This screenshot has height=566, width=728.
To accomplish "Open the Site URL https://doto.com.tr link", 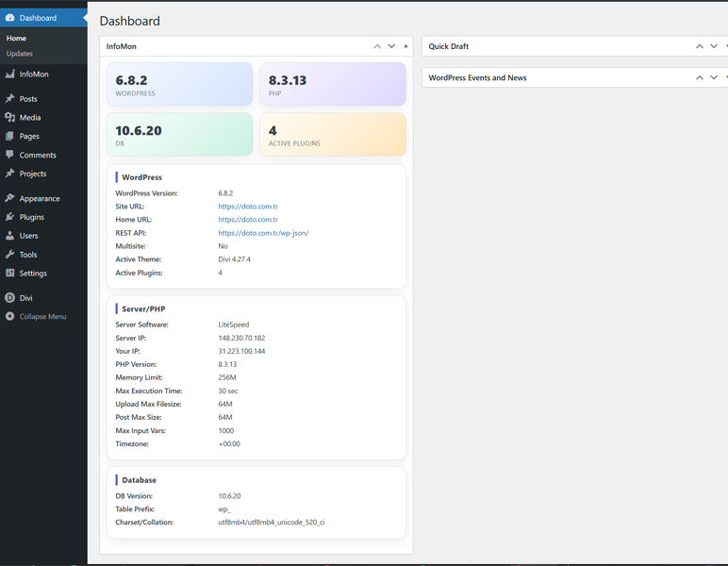I will tap(248, 207).
